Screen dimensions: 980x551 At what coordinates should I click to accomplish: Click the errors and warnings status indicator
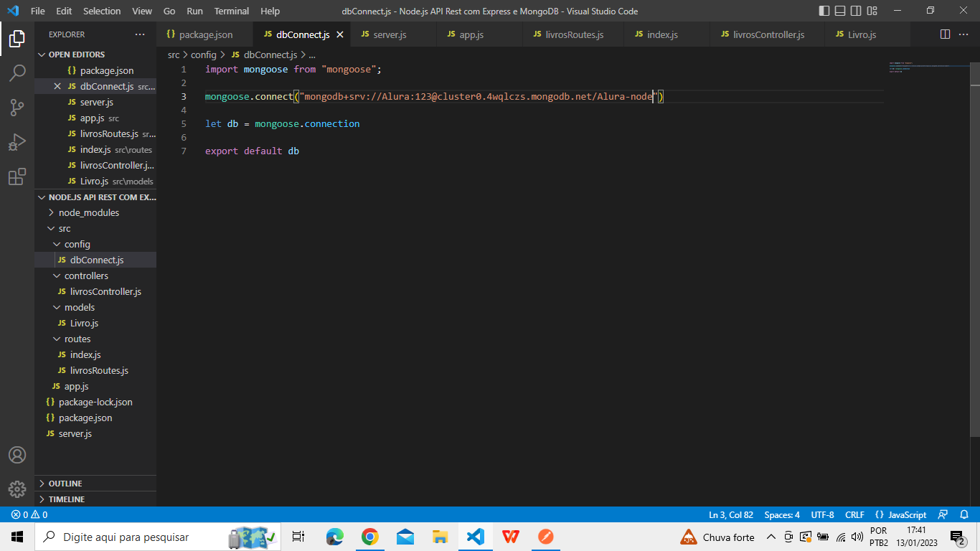(29, 514)
